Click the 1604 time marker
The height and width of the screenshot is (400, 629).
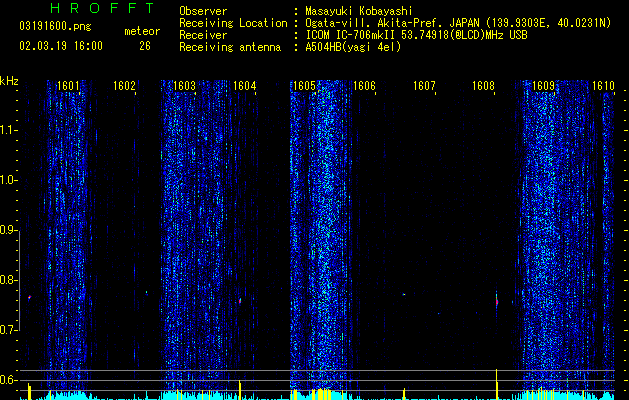pyautogui.click(x=244, y=86)
